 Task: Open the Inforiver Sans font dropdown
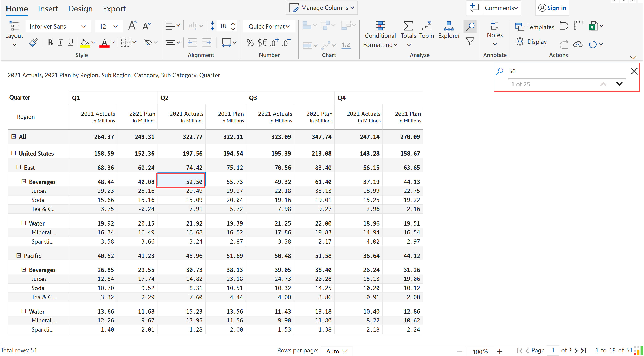pyautogui.click(x=58, y=26)
